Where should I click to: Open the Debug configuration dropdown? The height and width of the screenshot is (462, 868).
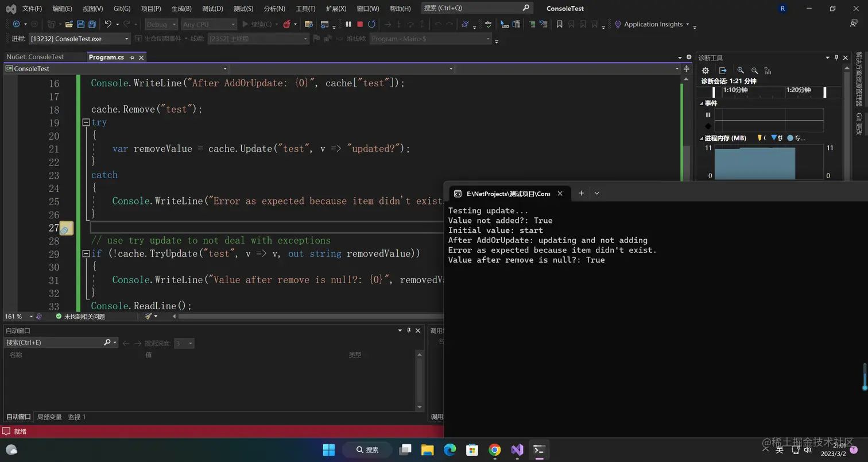(161, 24)
